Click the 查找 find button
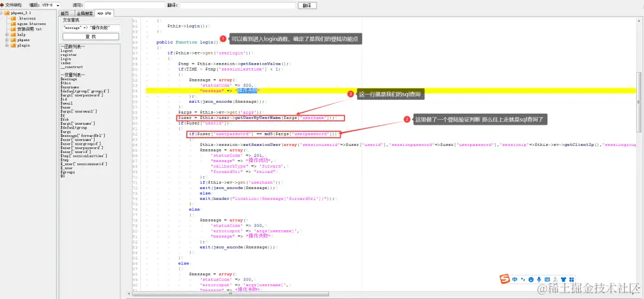644x299 pixels. click(91, 37)
